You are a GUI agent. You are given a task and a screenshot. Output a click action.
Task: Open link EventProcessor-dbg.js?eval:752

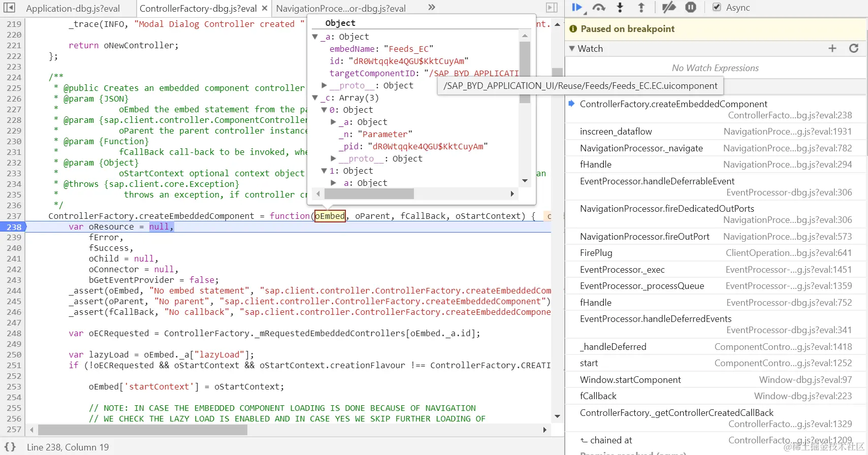(x=789, y=303)
